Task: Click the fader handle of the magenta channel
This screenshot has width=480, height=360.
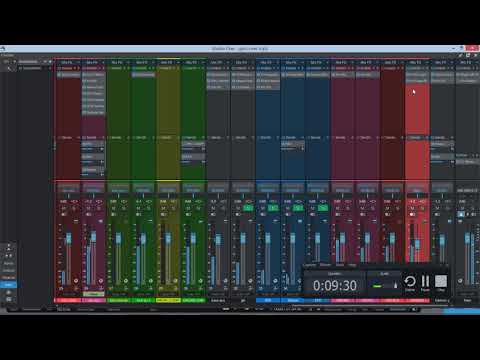Action: point(93,236)
